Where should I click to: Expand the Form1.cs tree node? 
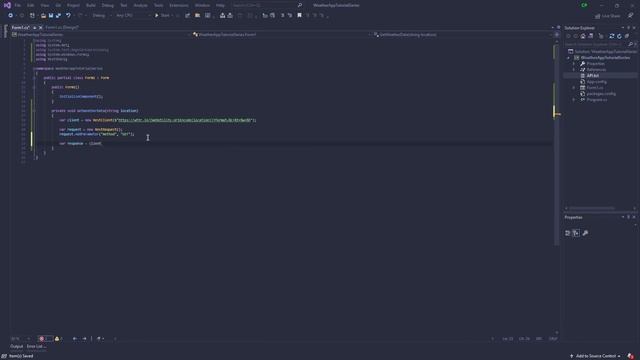point(574,88)
